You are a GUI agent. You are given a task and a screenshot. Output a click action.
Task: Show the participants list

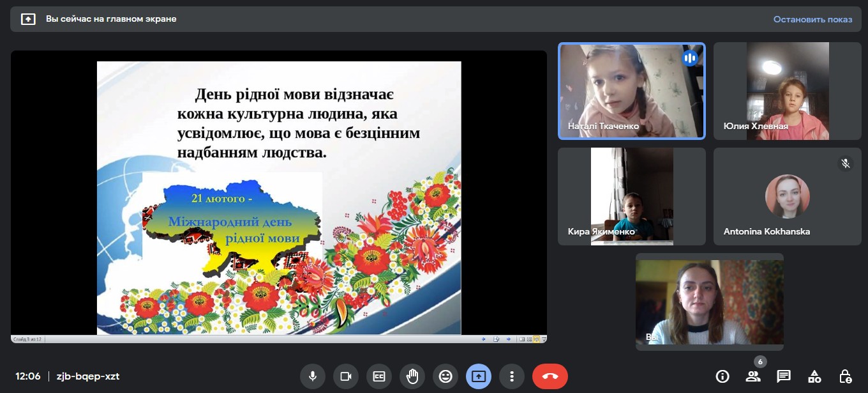tap(753, 376)
